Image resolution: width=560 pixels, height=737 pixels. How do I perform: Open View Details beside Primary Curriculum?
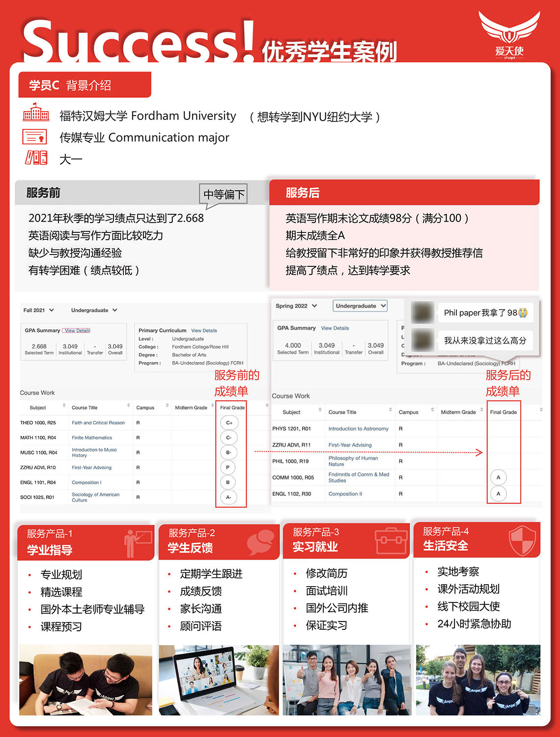[x=204, y=331]
